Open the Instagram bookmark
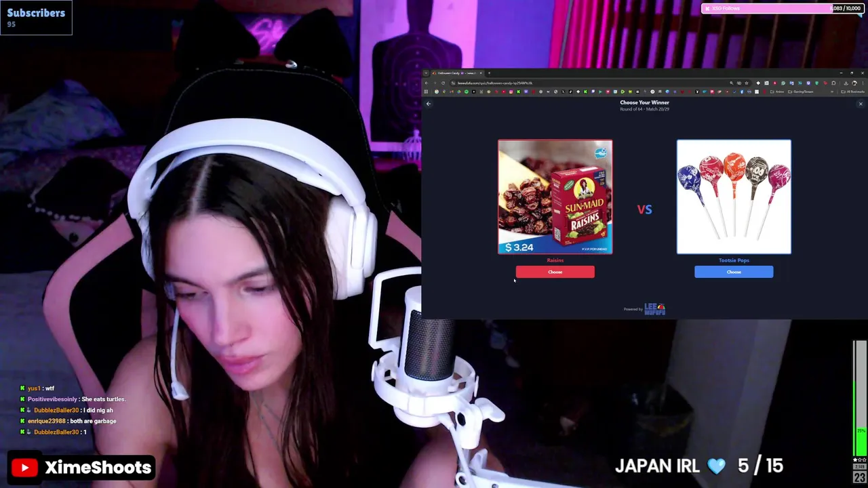 coord(511,91)
